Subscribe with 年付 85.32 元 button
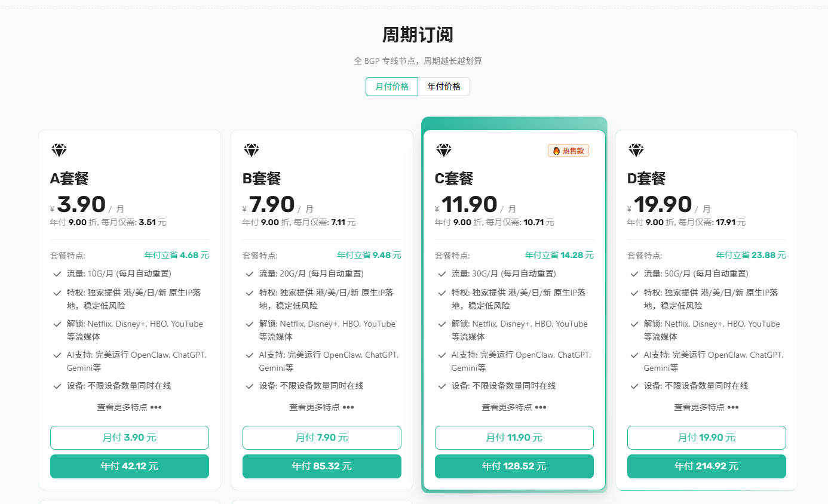828x504 pixels. pos(322,466)
